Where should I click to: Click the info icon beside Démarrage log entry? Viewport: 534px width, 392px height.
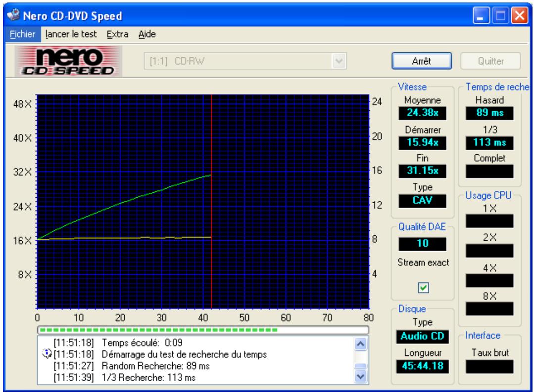[x=47, y=354]
